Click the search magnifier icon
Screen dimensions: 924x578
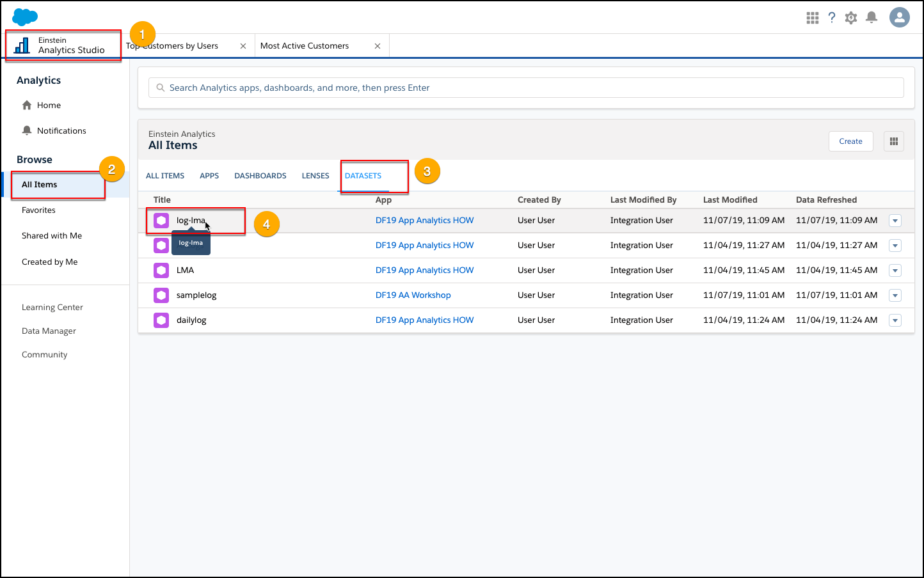click(x=161, y=88)
